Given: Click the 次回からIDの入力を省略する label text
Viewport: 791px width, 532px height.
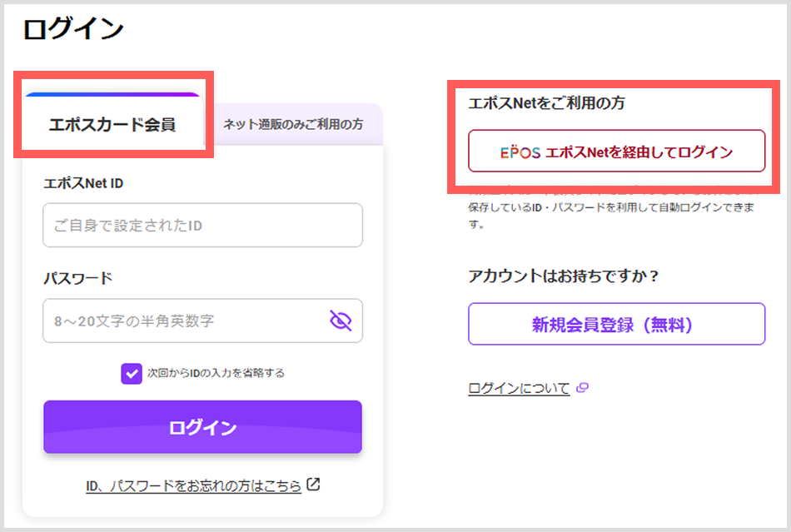Looking at the screenshot, I should pos(216,373).
